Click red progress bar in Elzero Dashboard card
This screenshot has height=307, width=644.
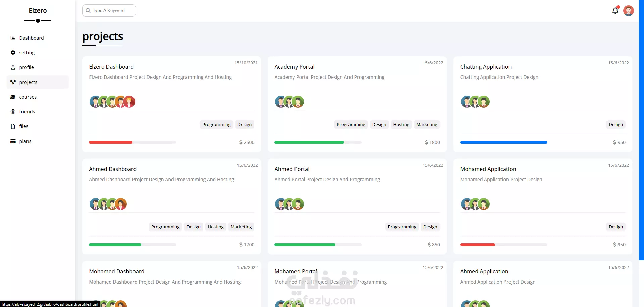tap(111, 142)
